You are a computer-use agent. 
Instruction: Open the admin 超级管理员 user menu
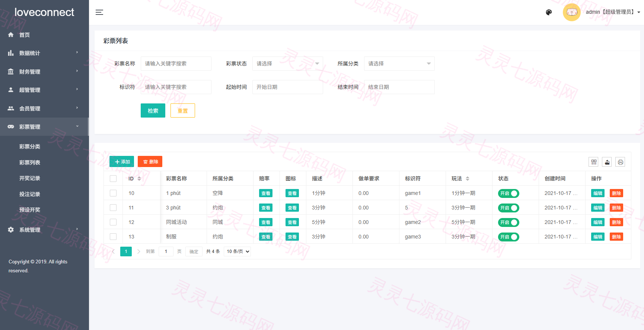tap(613, 12)
